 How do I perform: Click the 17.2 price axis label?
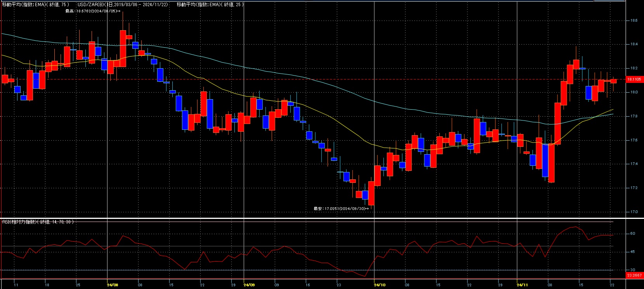pyautogui.click(x=634, y=188)
